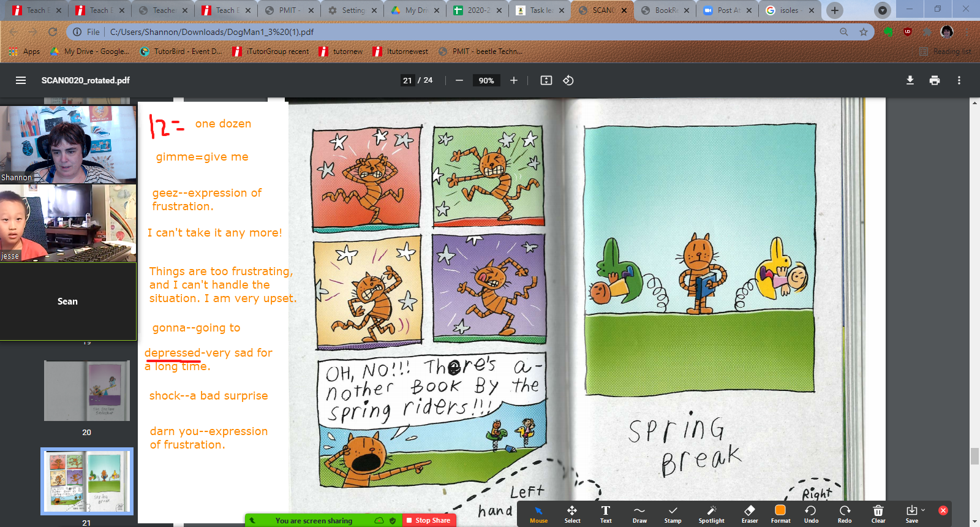Click jesse's video tile
The image size is (980, 527).
[68, 223]
